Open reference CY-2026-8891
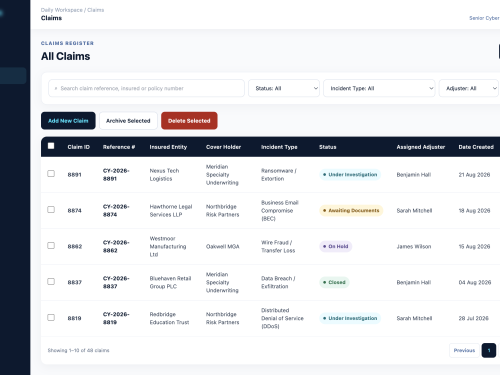Screen dimensions: 500x375 click(x=116, y=175)
